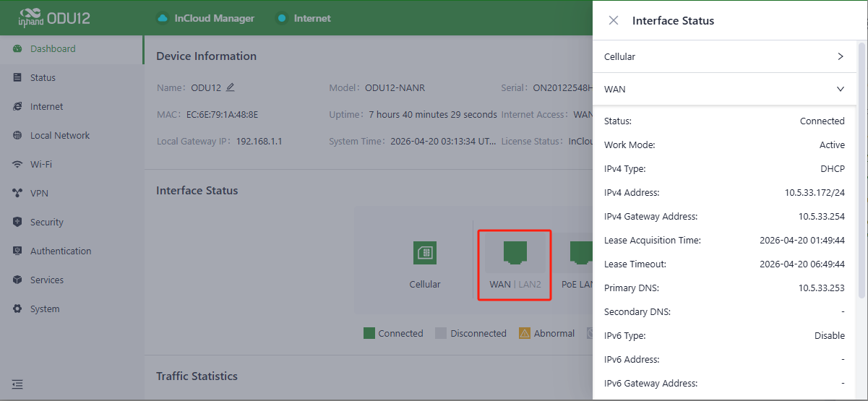Open the Dashboard menu item
The image size is (868, 401).
52,49
